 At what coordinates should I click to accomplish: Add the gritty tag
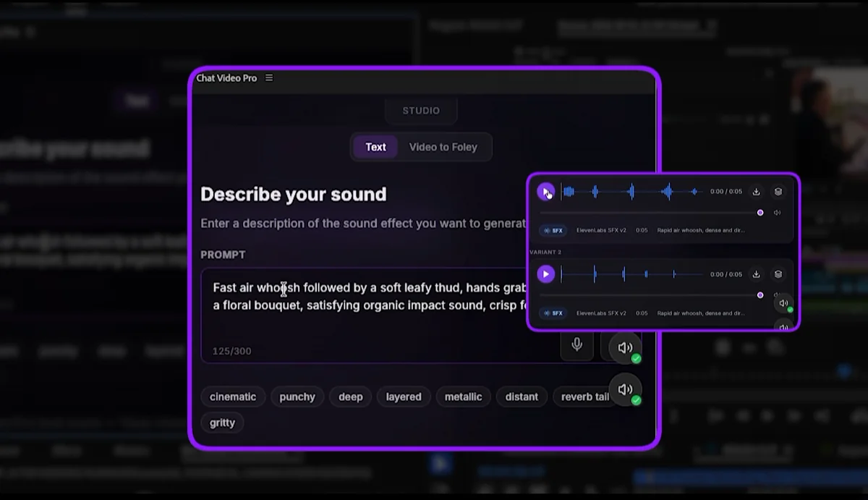(x=222, y=423)
